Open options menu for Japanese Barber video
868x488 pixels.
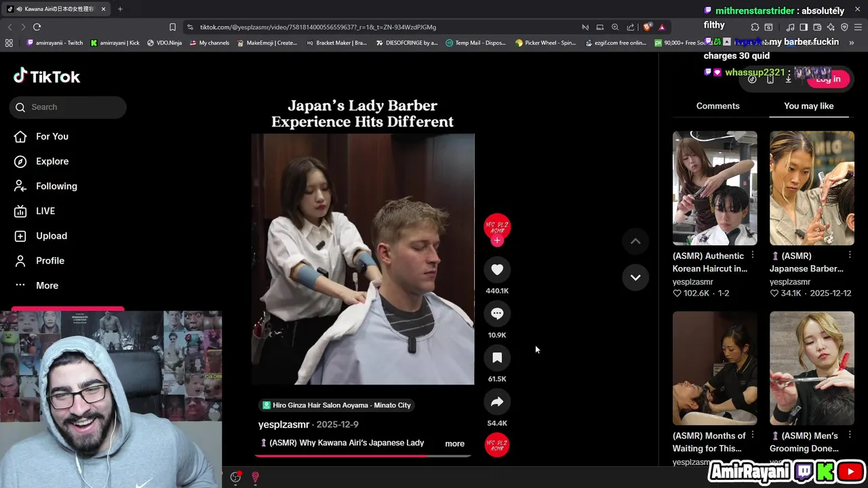[850, 256]
